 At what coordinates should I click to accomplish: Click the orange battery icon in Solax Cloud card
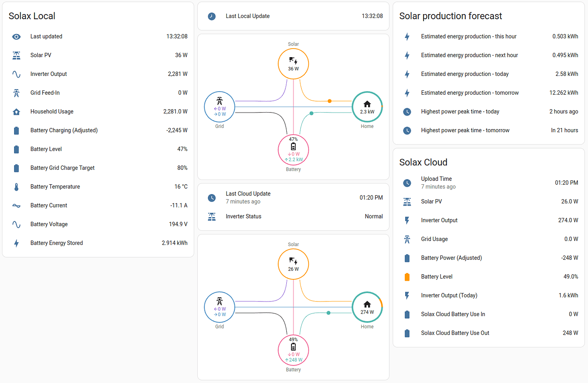(x=407, y=276)
